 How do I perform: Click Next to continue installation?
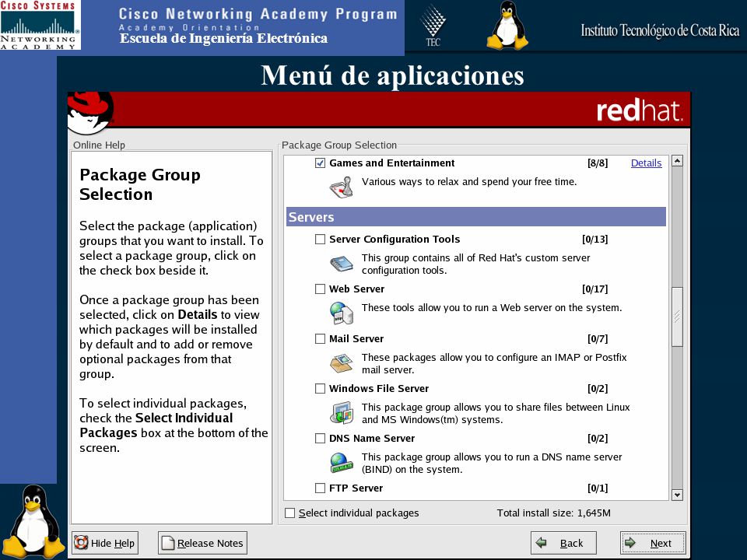click(653, 543)
